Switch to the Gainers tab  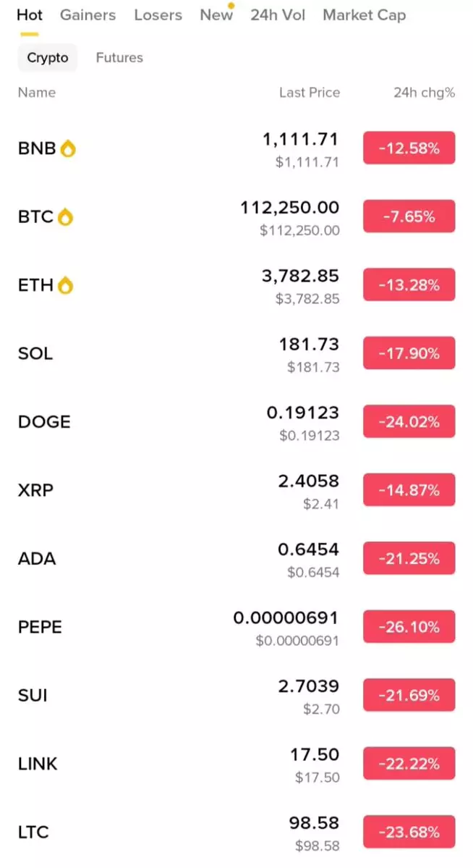[88, 15]
